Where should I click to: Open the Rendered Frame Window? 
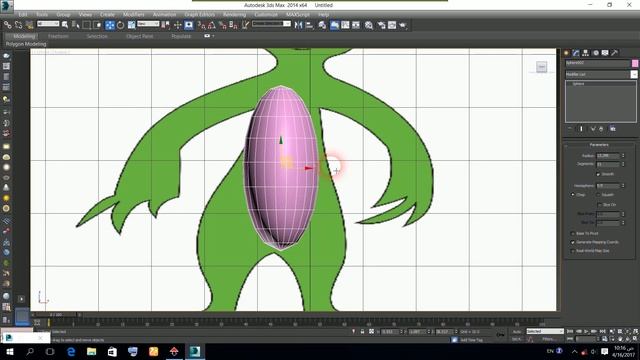tap(392, 25)
